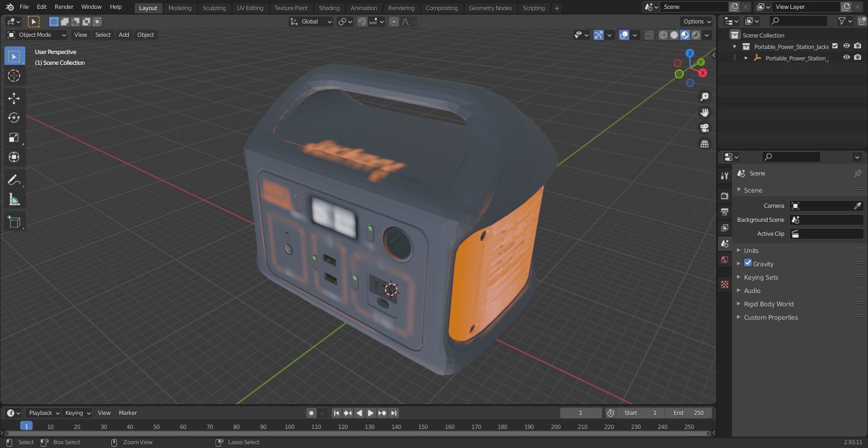Switch to the UV Editing workspace tab
Image resolution: width=868 pixels, height=448 pixels.
(250, 8)
